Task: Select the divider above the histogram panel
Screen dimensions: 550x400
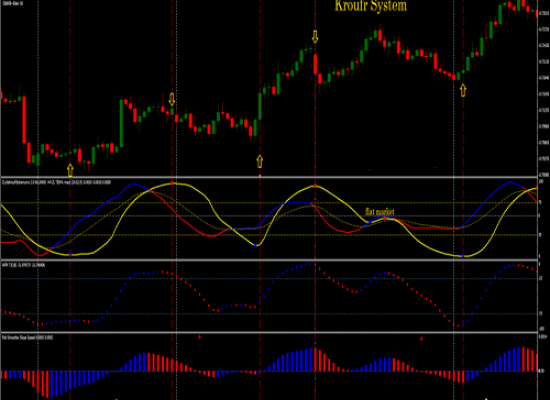Action: point(269,332)
